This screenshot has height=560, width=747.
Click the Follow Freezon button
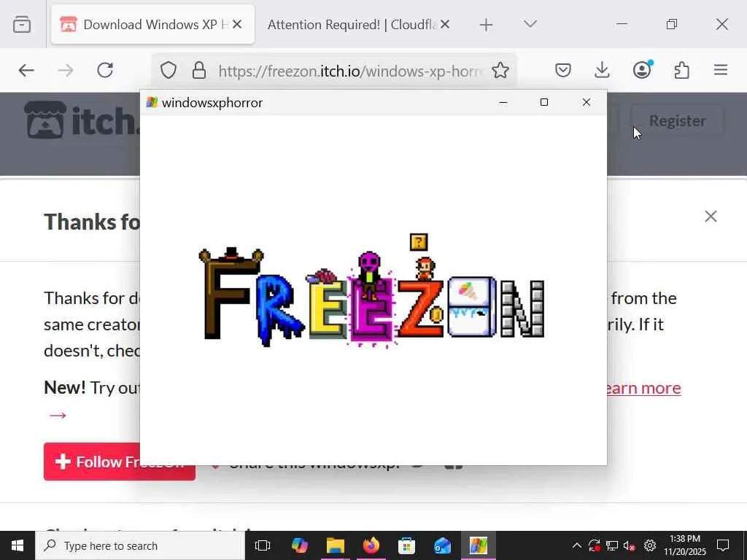120,462
